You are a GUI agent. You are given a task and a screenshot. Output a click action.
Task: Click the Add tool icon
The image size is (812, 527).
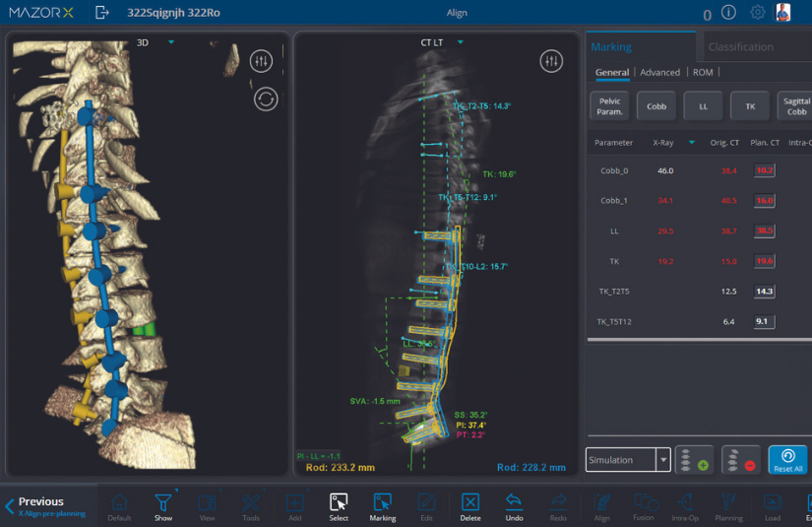pos(294,506)
